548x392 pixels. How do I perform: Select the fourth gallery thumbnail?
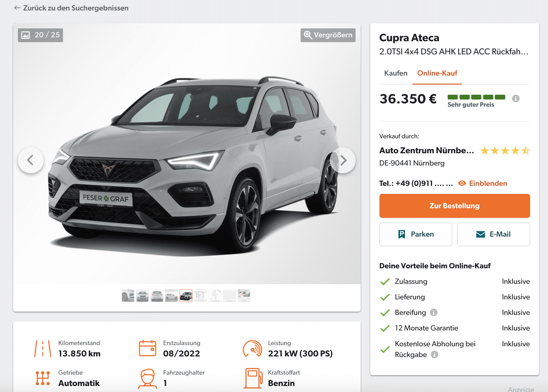172,295
